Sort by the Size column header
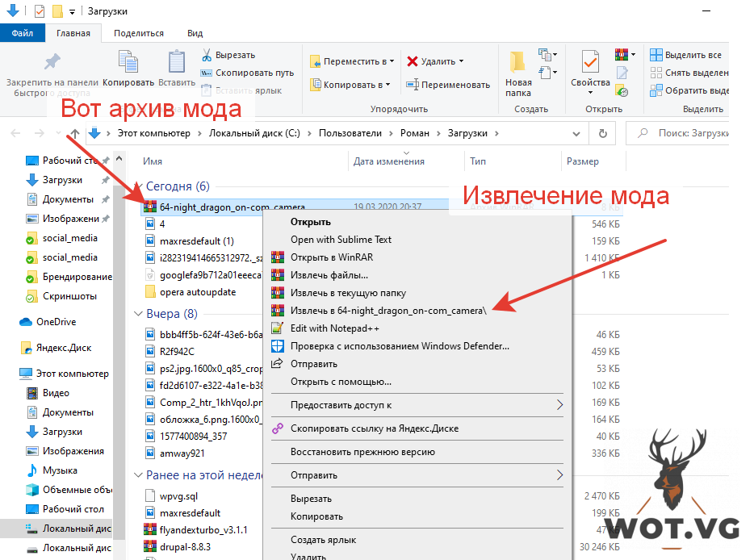This screenshot has width=754, height=560. tap(583, 161)
